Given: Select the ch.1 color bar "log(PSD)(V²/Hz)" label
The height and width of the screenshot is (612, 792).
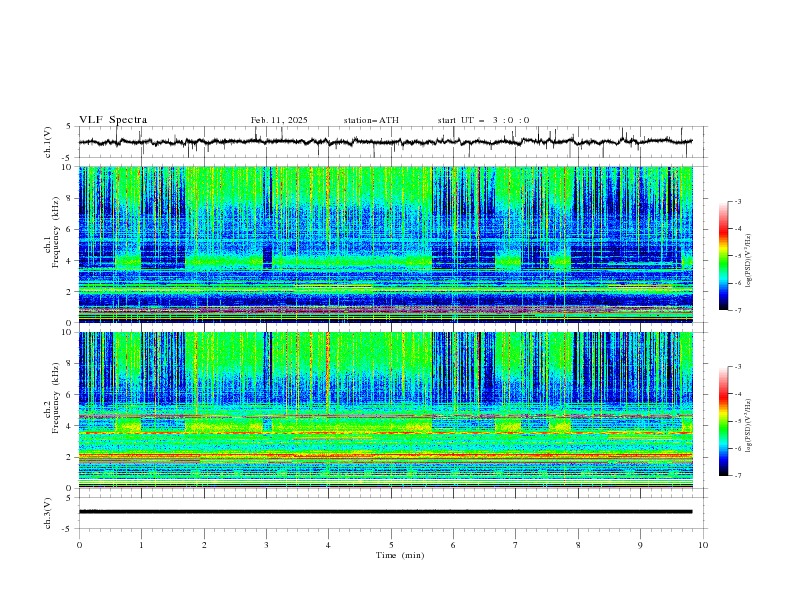Looking at the screenshot, I should pyautogui.click(x=749, y=261).
